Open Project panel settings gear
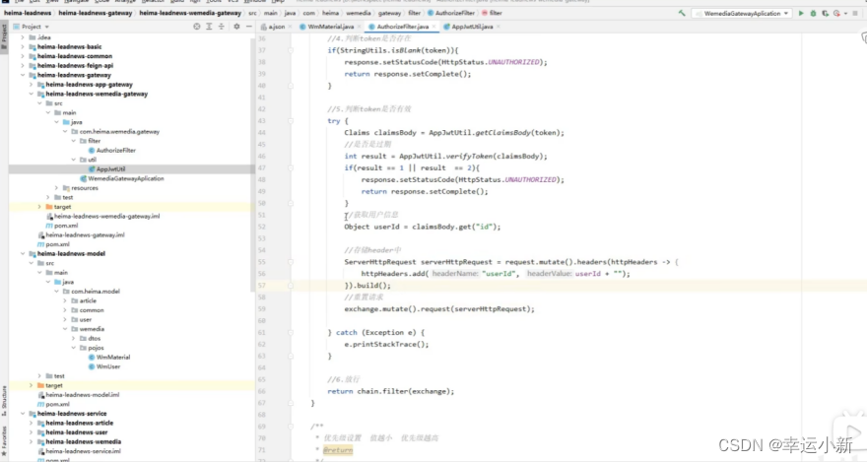 click(x=236, y=27)
